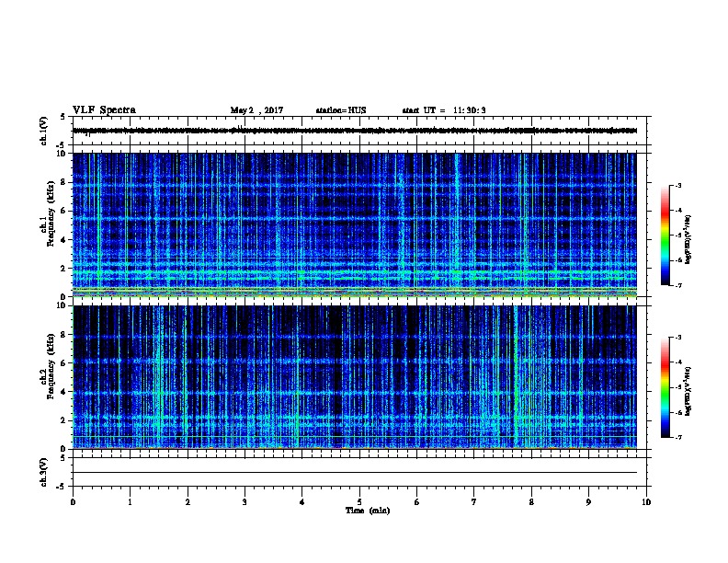Click the "ch.2 Frequency (kHz)" axis label
728x563 pixels.
[47, 366]
